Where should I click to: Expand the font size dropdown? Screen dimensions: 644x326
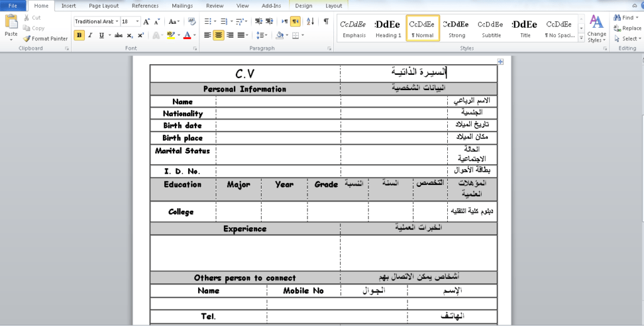coord(138,21)
